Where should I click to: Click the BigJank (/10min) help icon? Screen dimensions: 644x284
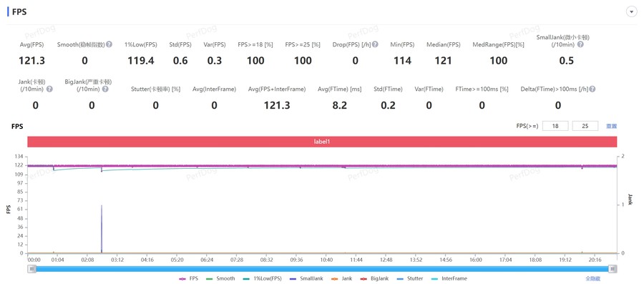point(105,89)
